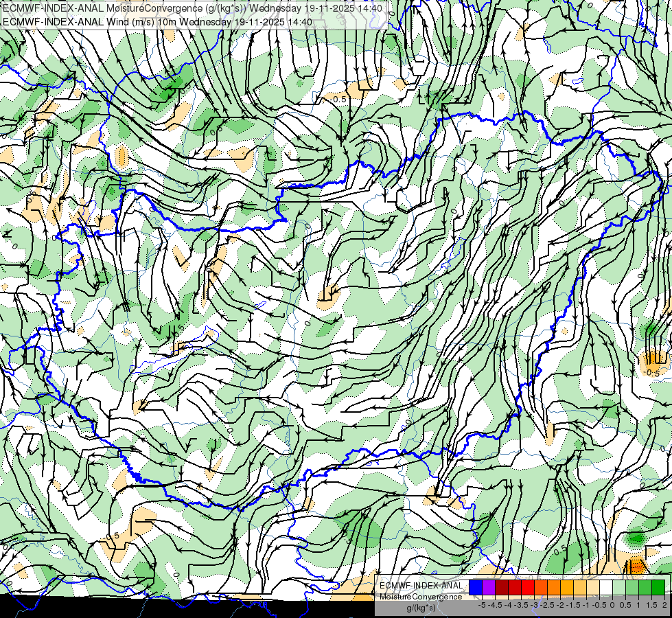Viewport: 672px width, 618px height.
Task: Select the amber swatch between -2 and -1.5
Action: tap(567, 587)
